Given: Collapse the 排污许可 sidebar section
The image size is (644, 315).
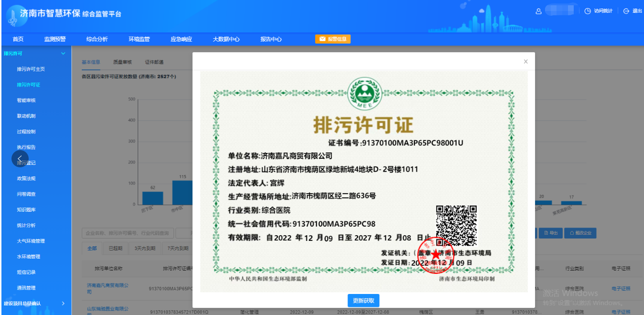Looking at the screenshot, I should pos(63,54).
